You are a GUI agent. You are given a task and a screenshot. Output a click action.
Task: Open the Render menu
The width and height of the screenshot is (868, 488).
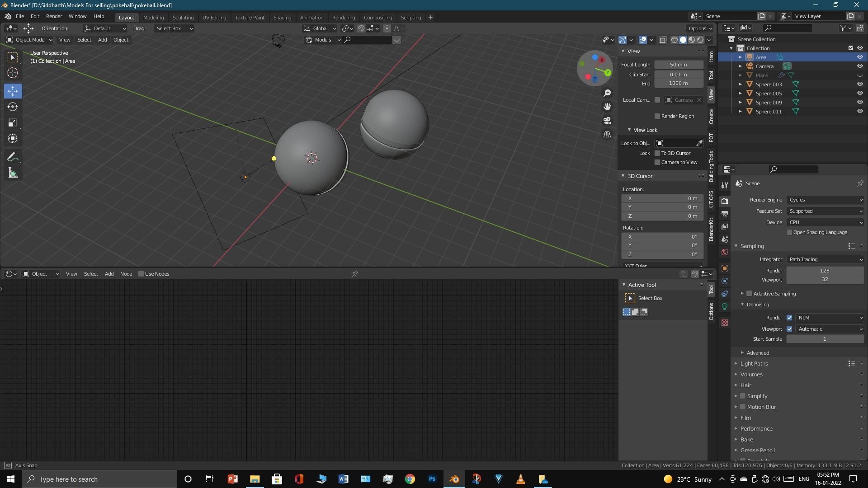point(54,16)
